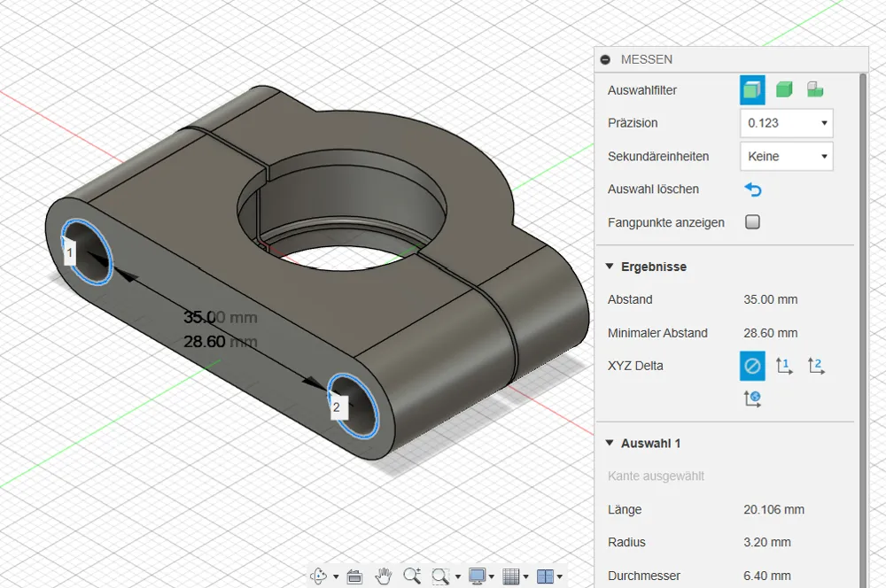Click the Auswahlfilter label
886x588 pixels.
(x=641, y=90)
